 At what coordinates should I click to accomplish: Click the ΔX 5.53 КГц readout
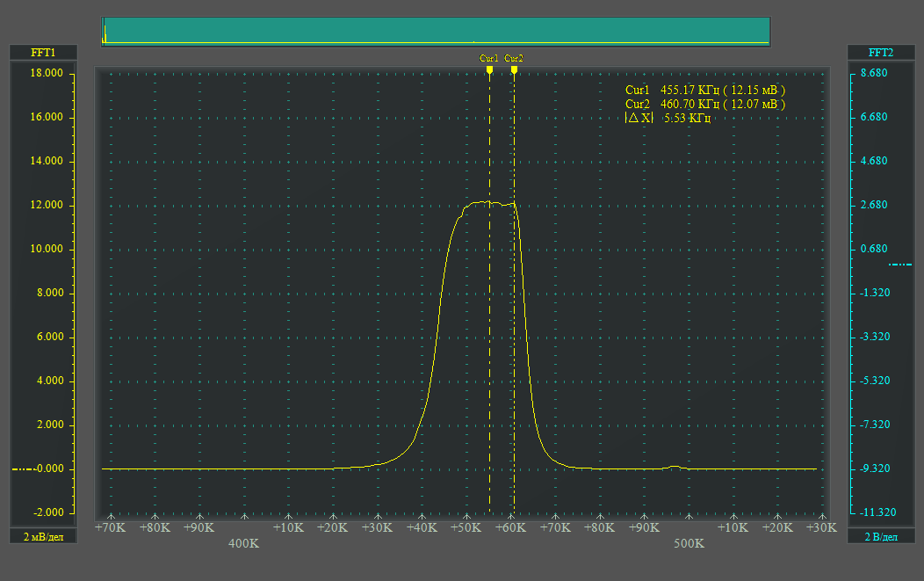668,118
